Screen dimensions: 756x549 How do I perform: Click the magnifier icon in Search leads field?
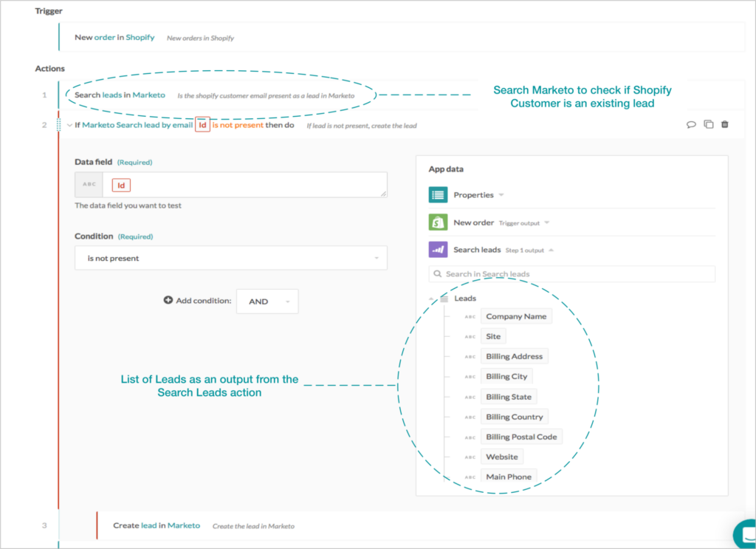pyautogui.click(x=437, y=273)
